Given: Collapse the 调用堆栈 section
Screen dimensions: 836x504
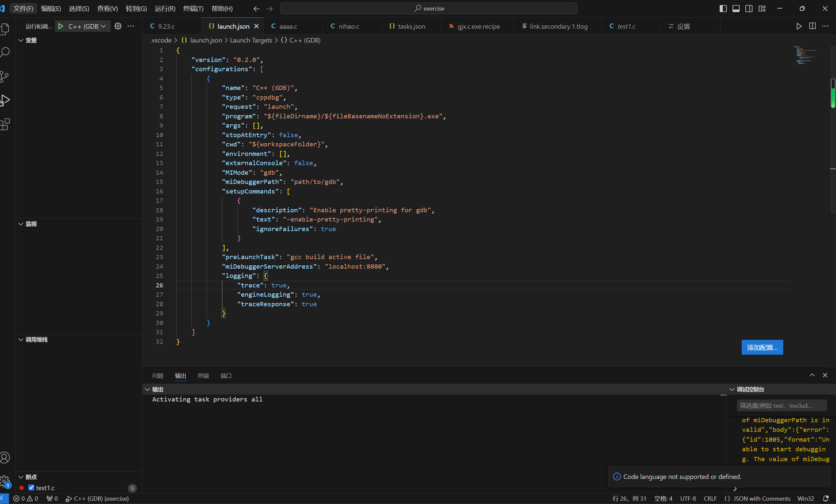Looking at the screenshot, I should (21, 340).
